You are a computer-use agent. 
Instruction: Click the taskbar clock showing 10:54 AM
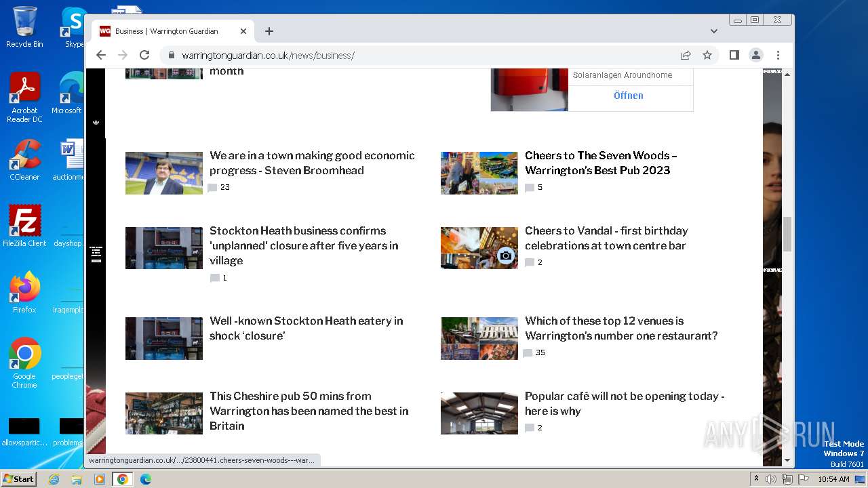coord(833,479)
